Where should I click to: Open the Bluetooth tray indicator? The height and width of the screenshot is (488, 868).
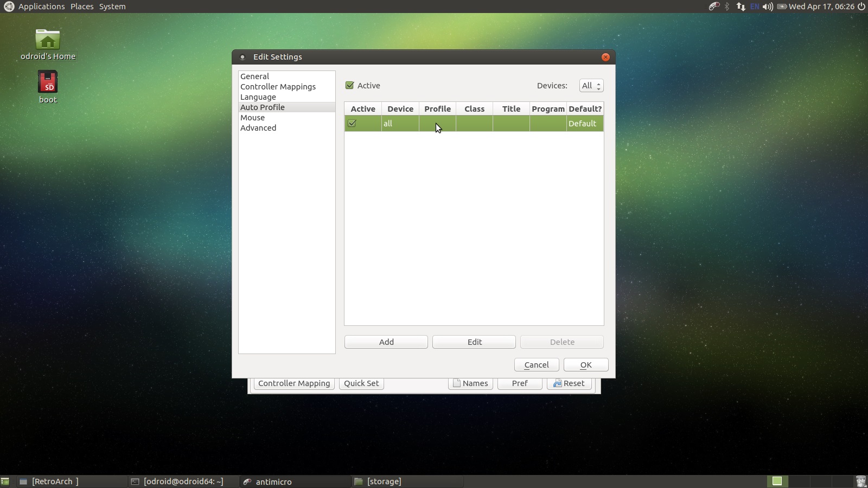[727, 7]
